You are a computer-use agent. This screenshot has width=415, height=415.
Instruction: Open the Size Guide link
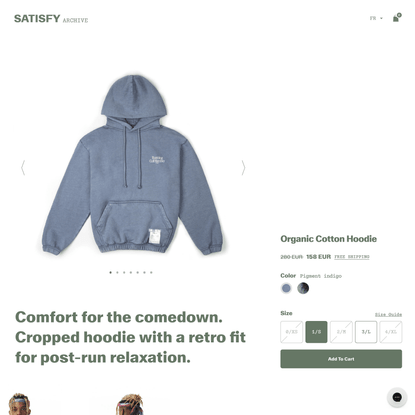coord(388,314)
